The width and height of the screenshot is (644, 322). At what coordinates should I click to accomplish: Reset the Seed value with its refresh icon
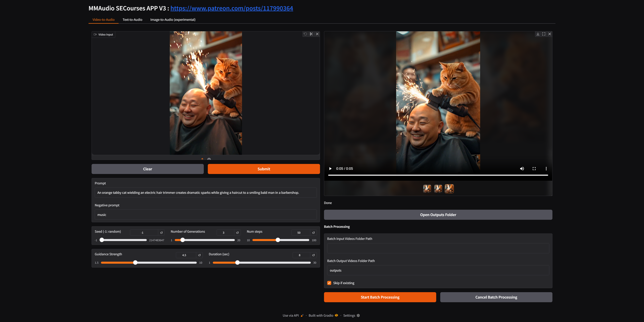tap(162, 232)
